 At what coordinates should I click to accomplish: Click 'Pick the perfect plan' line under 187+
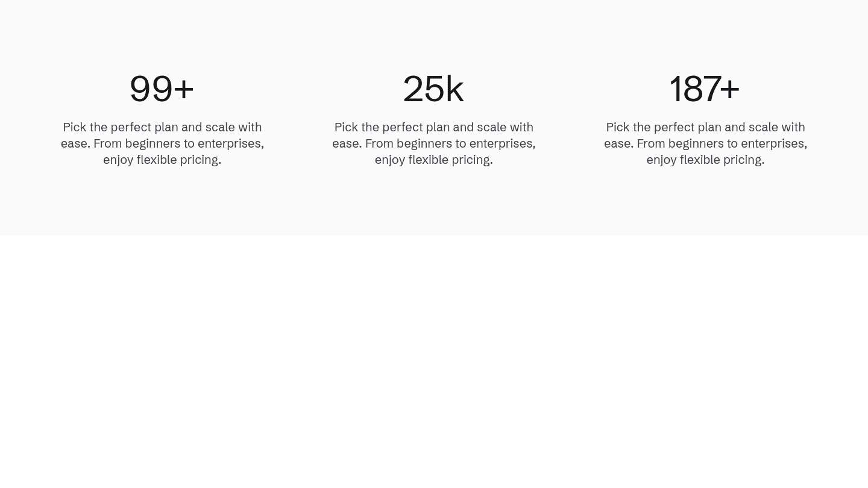point(705,127)
